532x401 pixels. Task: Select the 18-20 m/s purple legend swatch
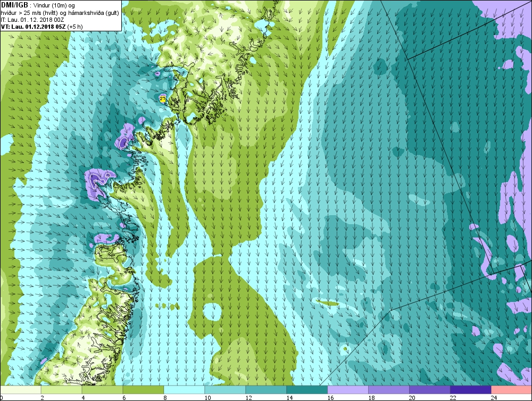pos(389,390)
